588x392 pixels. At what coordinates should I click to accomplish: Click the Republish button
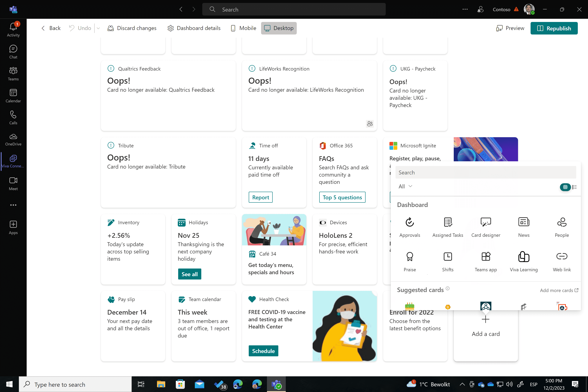tap(554, 28)
